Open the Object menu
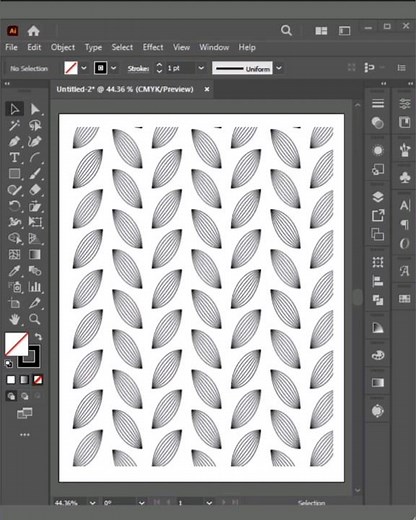This screenshot has height=520, width=416. coord(63,47)
